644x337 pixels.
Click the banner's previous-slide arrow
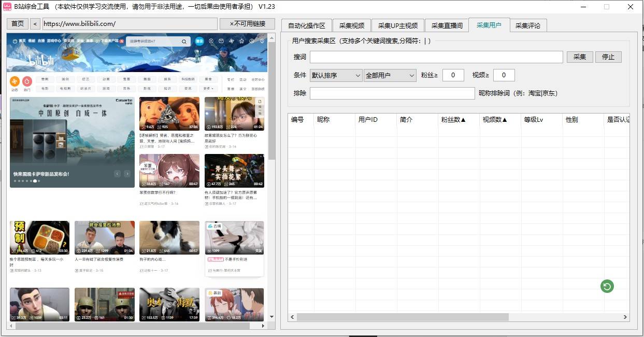click(118, 174)
